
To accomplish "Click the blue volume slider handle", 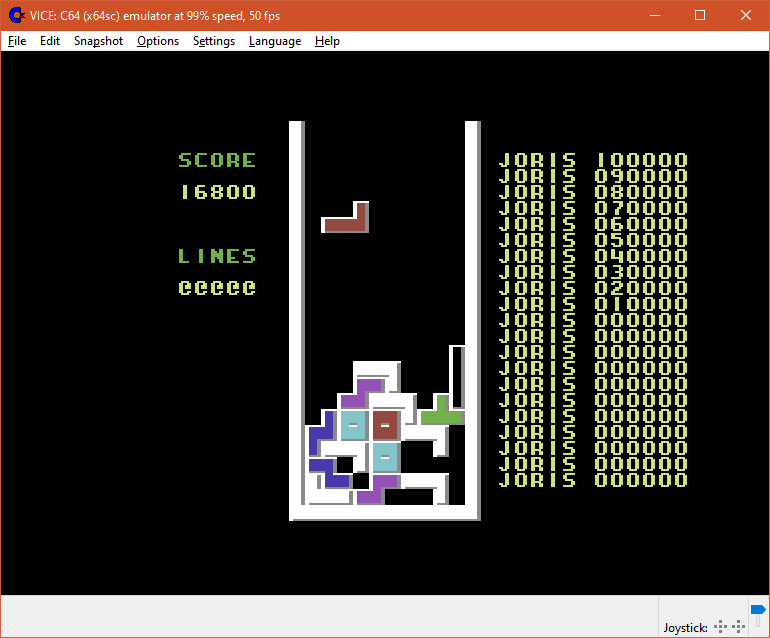I will click(758, 610).
